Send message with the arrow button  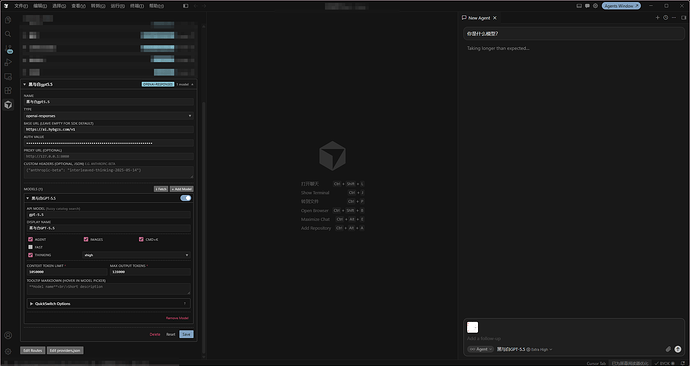(x=678, y=349)
